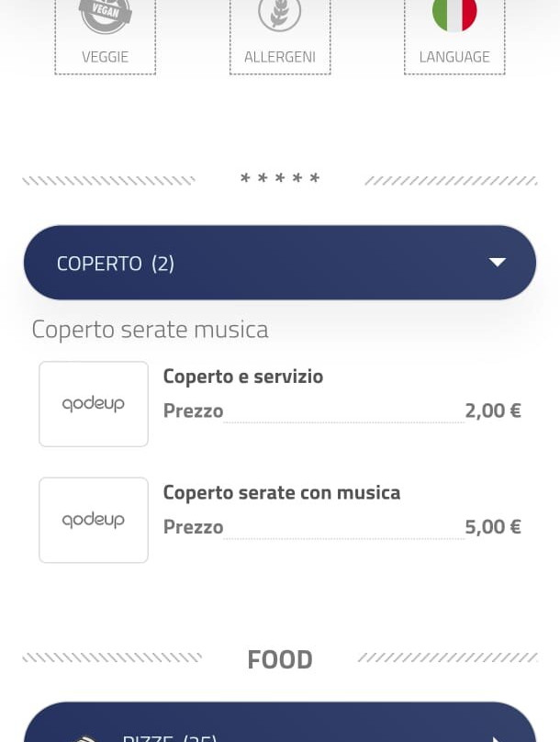Click the 5,00 € price
Viewport: 560px width, 742px height.
493,526
